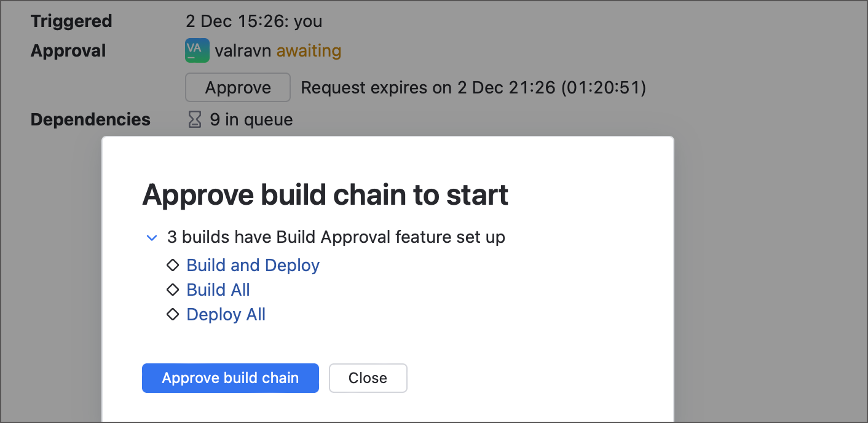The image size is (868, 423).
Task: Click the valravn username label
Action: (243, 50)
